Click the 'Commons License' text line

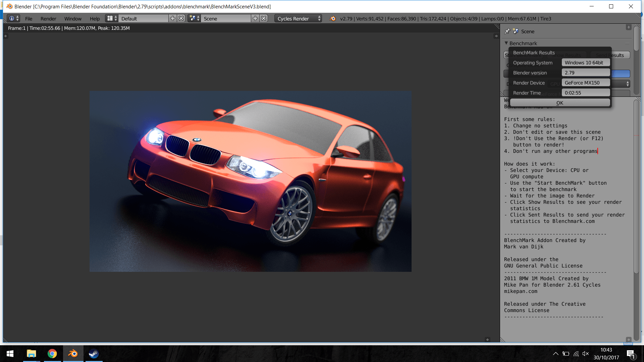[x=527, y=310]
